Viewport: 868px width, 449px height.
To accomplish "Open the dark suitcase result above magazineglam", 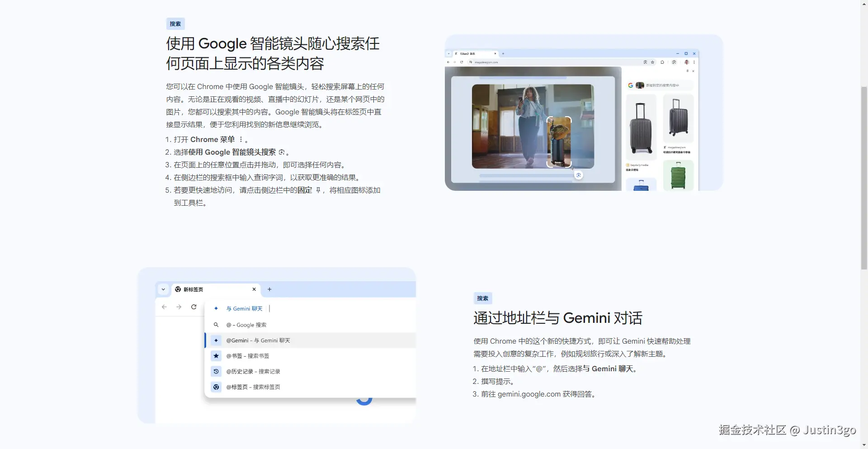I will tap(678, 118).
